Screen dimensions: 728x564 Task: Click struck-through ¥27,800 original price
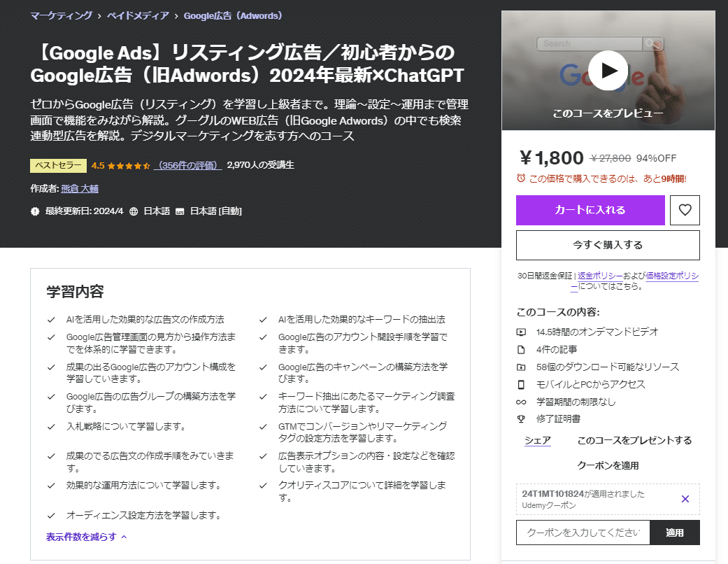tap(610, 158)
